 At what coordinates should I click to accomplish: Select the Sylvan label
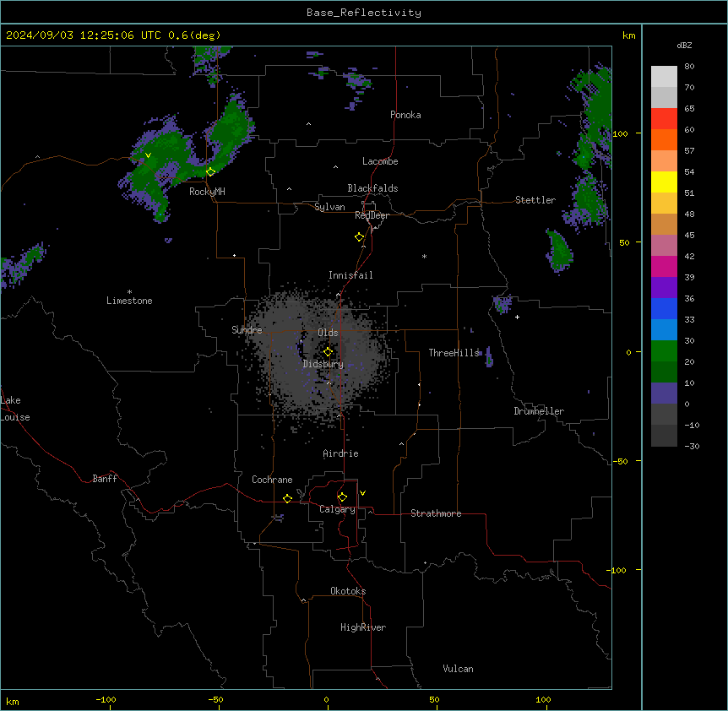click(x=329, y=207)
